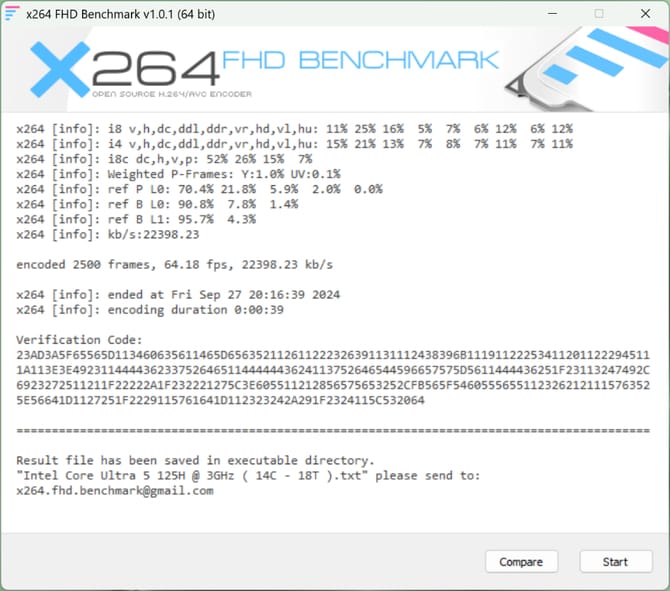Image resolution: width=670 pixels, height=591 pixels.
Task: Click the open source H.264/AVC encoder subtitle
Action: [x=172, y=94]
